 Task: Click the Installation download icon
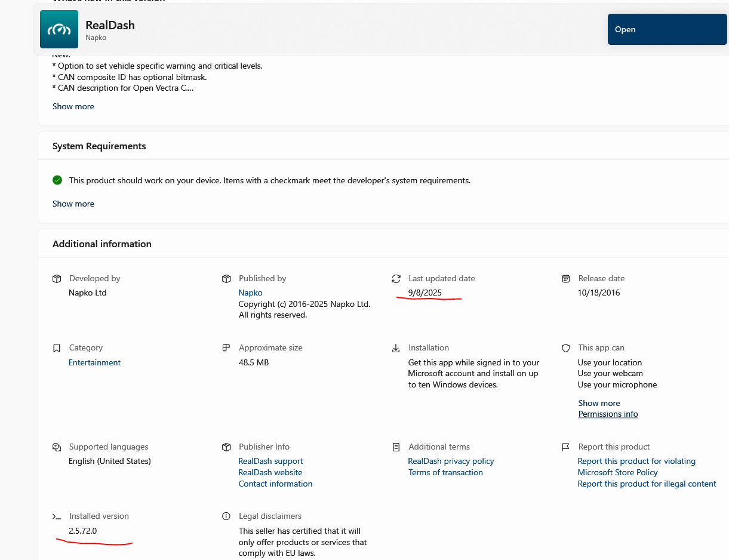[x=396, y=348]
